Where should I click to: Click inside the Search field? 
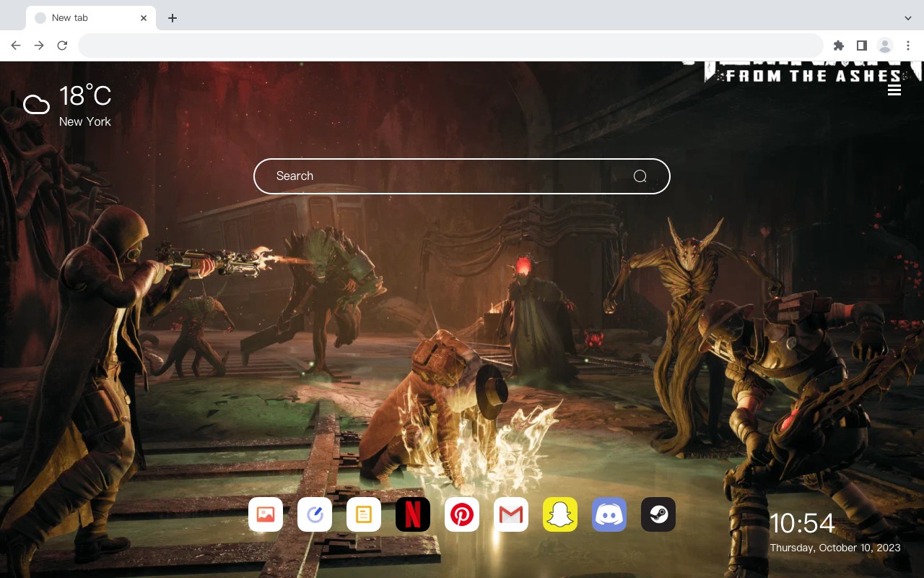[462, 176]
